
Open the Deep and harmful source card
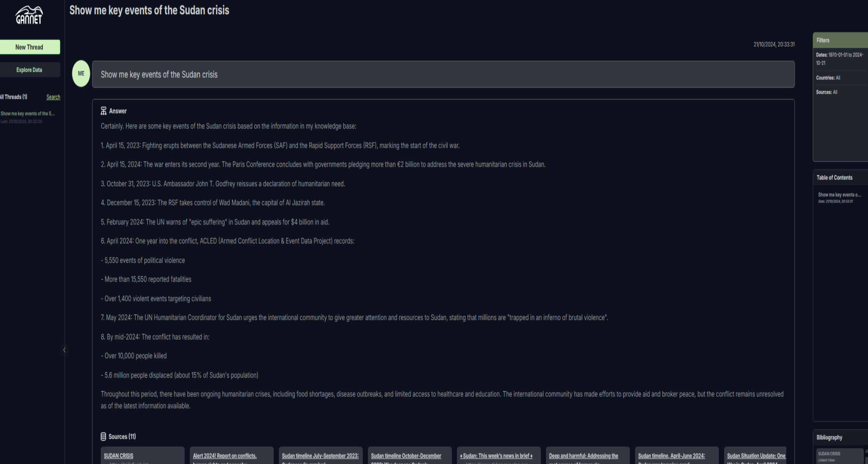588,455
